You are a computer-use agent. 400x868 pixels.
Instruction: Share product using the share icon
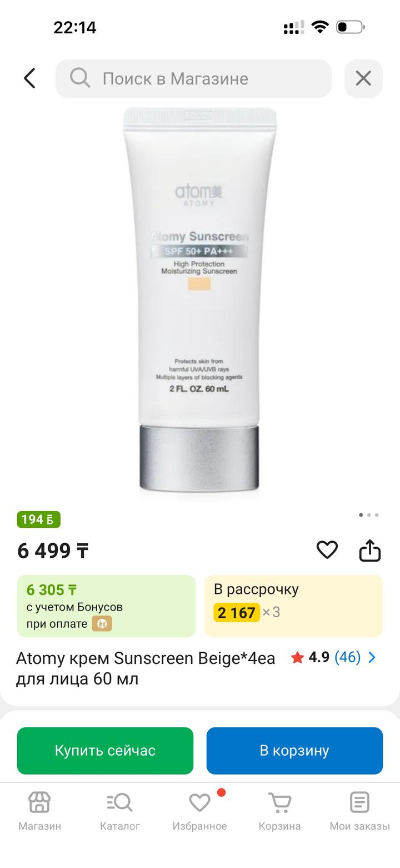pos(370,550)
